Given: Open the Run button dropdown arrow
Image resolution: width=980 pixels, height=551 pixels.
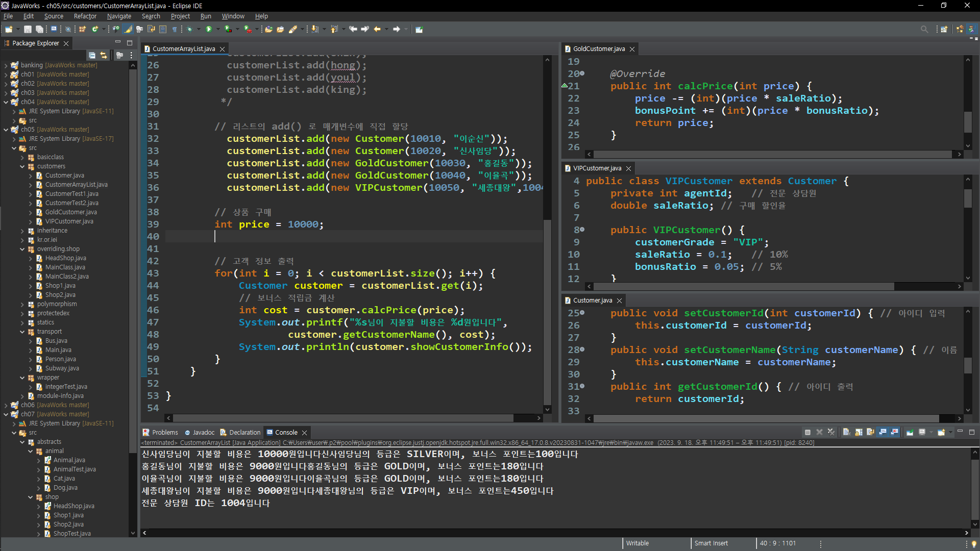Looking at the screenshot, I should (218, 29).
